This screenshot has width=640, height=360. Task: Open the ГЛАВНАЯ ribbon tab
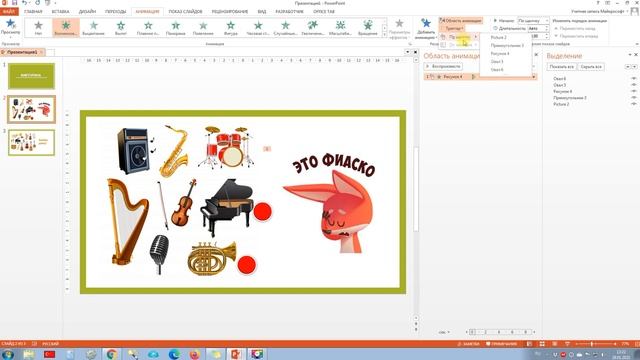tap(33, 11)
